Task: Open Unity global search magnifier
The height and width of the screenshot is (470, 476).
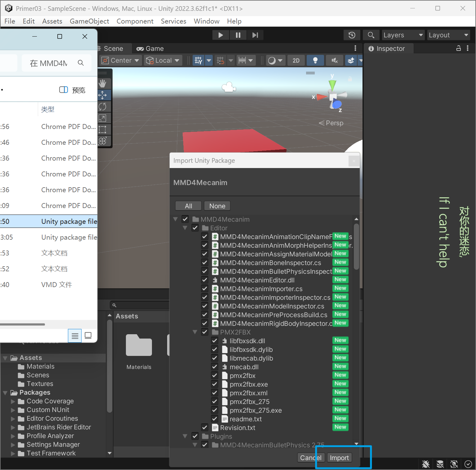Action: point(371,35)
